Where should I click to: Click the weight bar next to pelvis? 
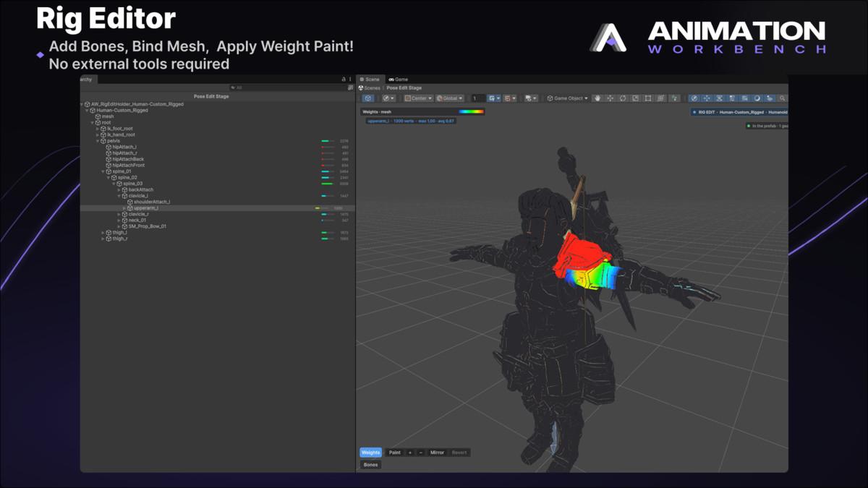[x=327, y=141]
